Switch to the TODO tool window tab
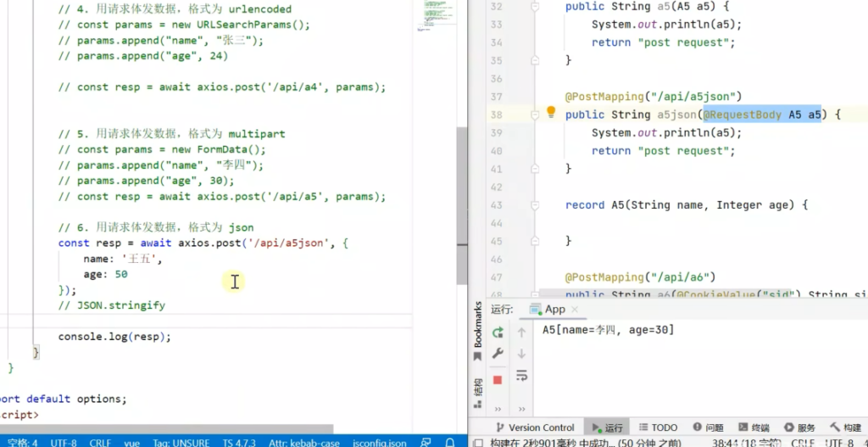868x447 pixels. click(x=657, y=427)
